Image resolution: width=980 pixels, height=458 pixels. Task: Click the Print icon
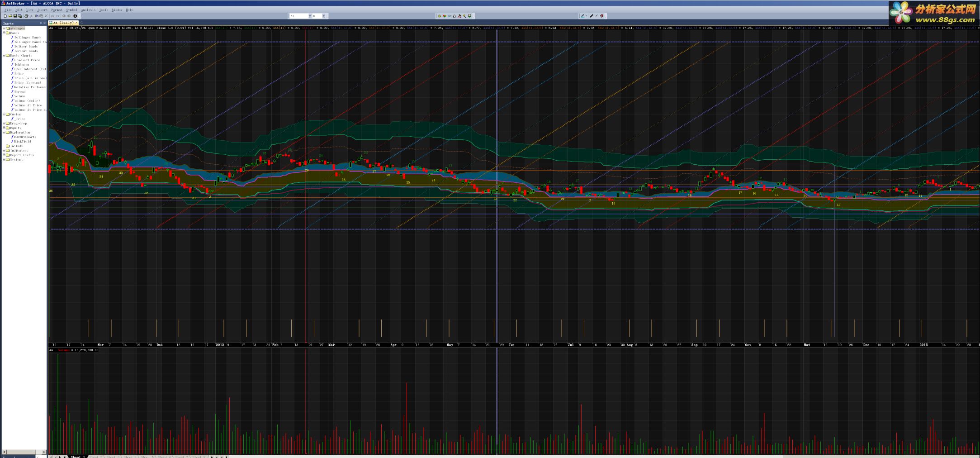pos(26,16)
